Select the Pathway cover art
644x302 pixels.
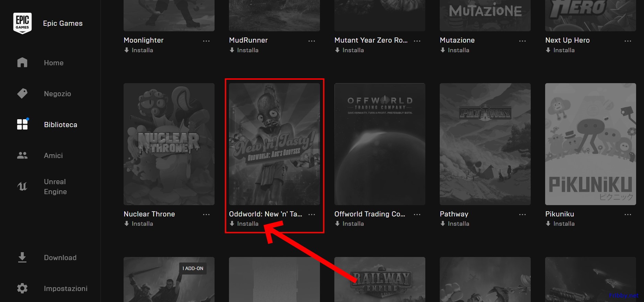tap(485, 144)
